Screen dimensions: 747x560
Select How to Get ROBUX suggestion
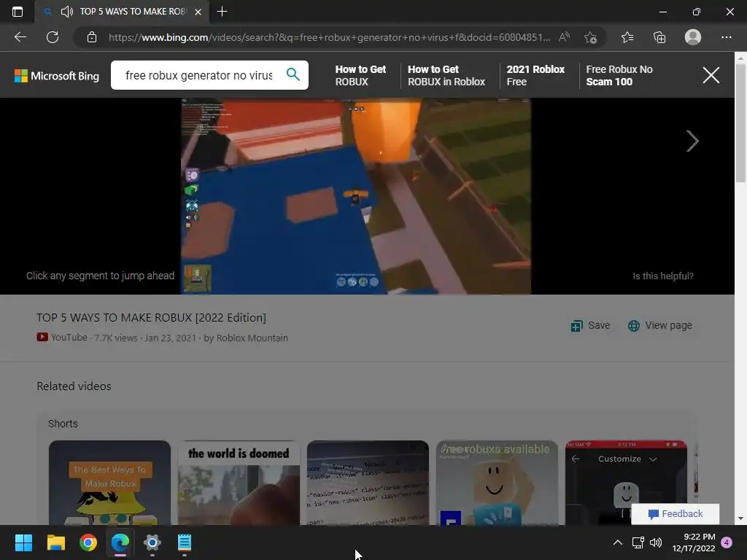tap(360, 75)
